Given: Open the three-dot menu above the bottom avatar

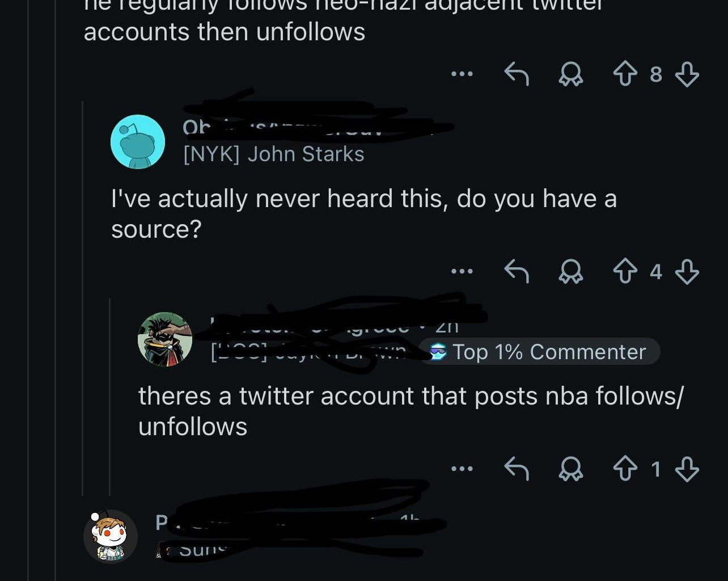Looking at the screenshot, I should [462, 469].
